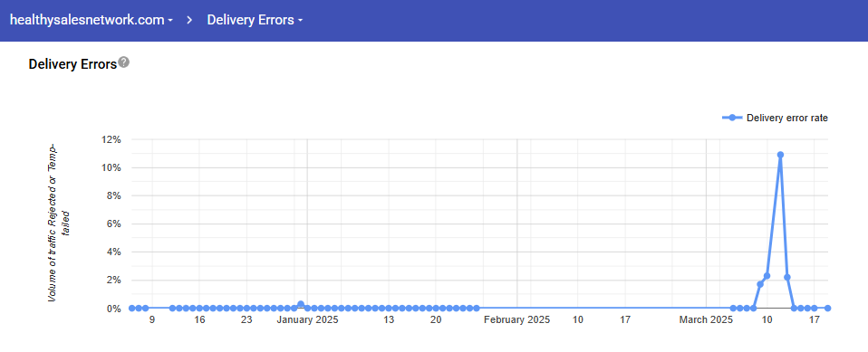
Task: Click the Delivery error rate legend marker
Action: coord(732,118)
